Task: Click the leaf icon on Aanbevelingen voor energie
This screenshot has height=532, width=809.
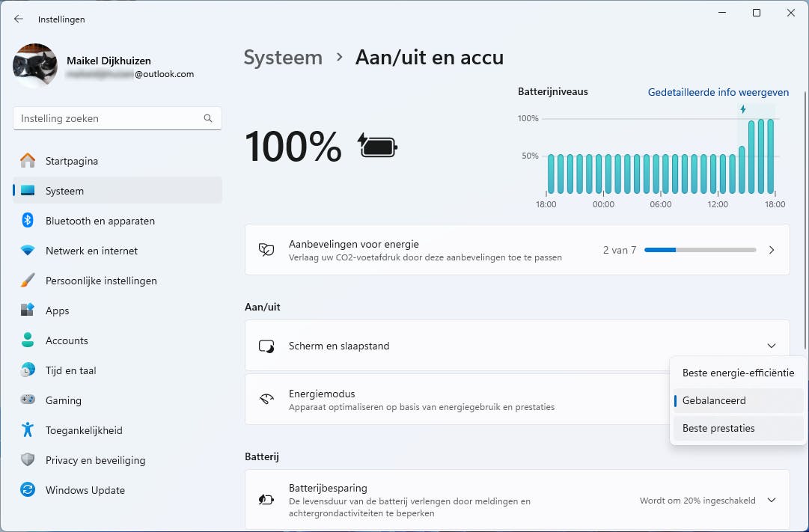Action: (266, 249)
